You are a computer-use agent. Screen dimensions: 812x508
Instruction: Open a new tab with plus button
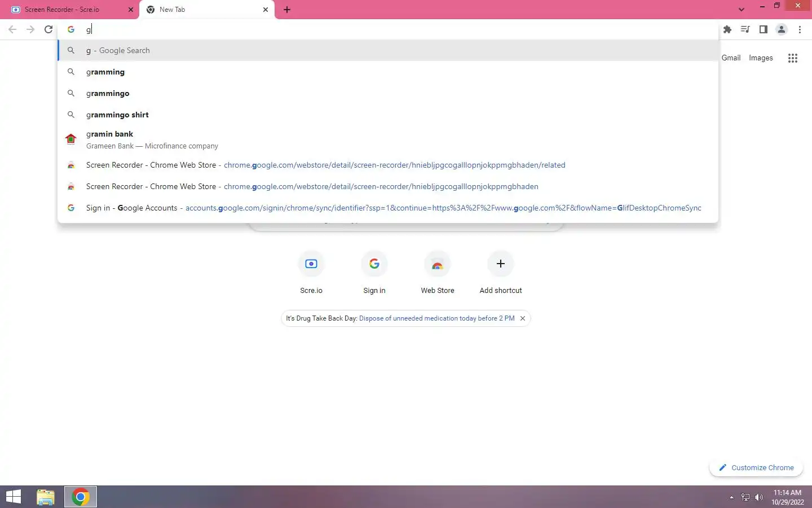(287, 10)
